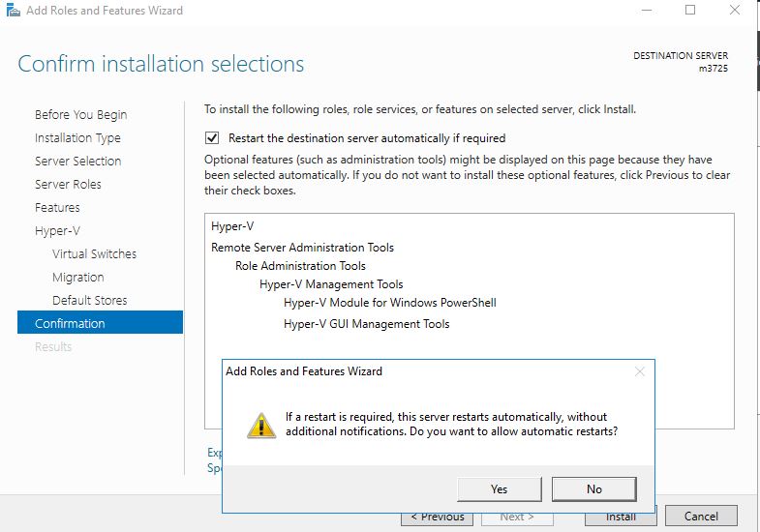Select Hyper-V Management Tools entry
The width and height of the screenshot is (760, 532).
pyautogui.click(x=331, y=284)
